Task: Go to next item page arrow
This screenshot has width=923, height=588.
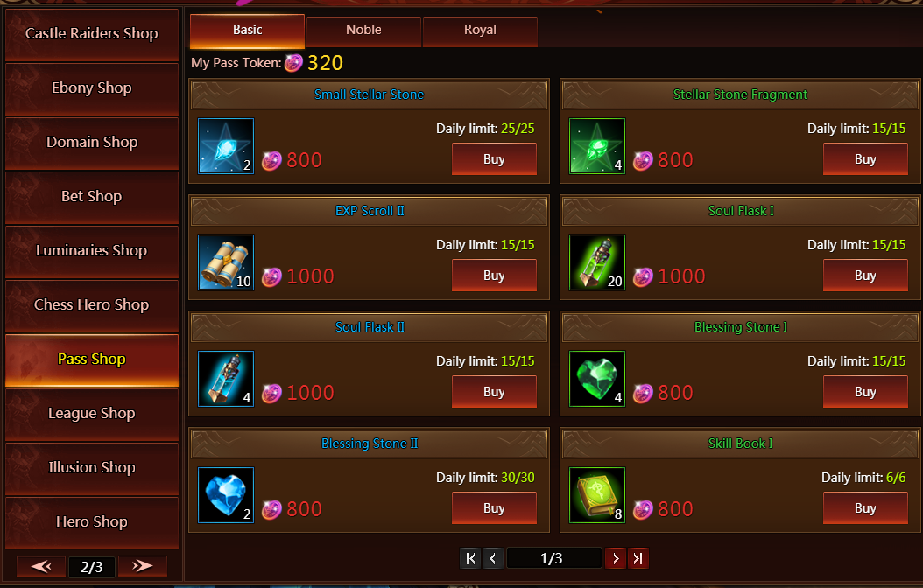Action: [616, 558]
